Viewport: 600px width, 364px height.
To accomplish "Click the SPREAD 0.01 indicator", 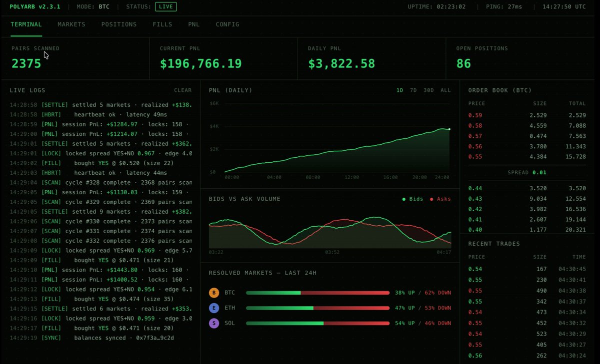I will coord(527,172).
